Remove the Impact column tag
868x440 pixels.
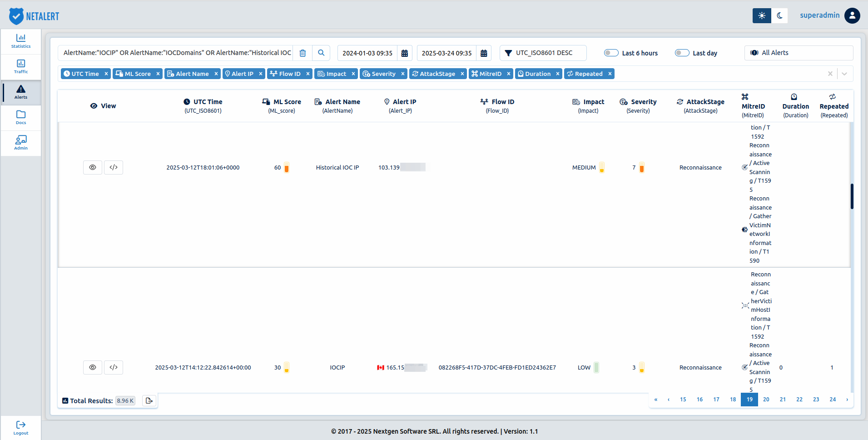(x=353, y=74)
